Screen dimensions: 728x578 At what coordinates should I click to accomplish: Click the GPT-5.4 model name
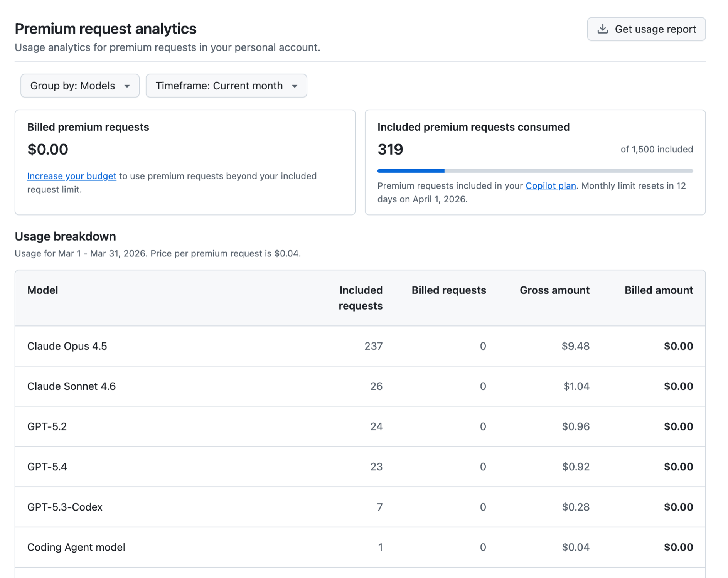47,467
